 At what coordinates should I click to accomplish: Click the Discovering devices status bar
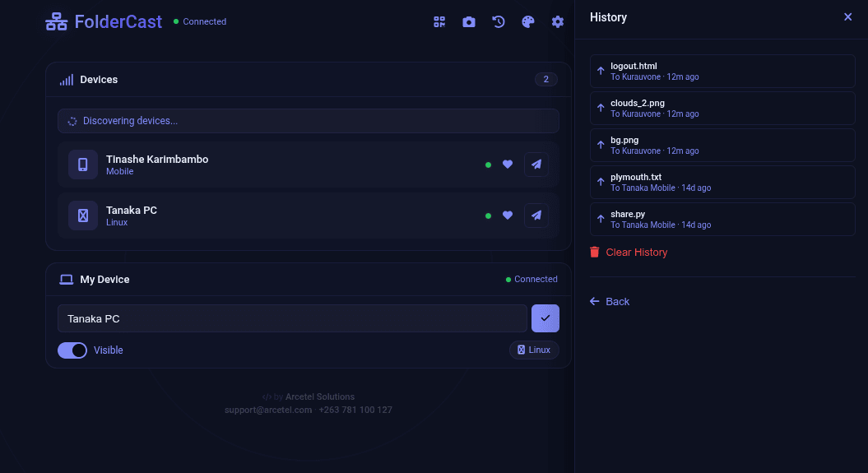309,121
